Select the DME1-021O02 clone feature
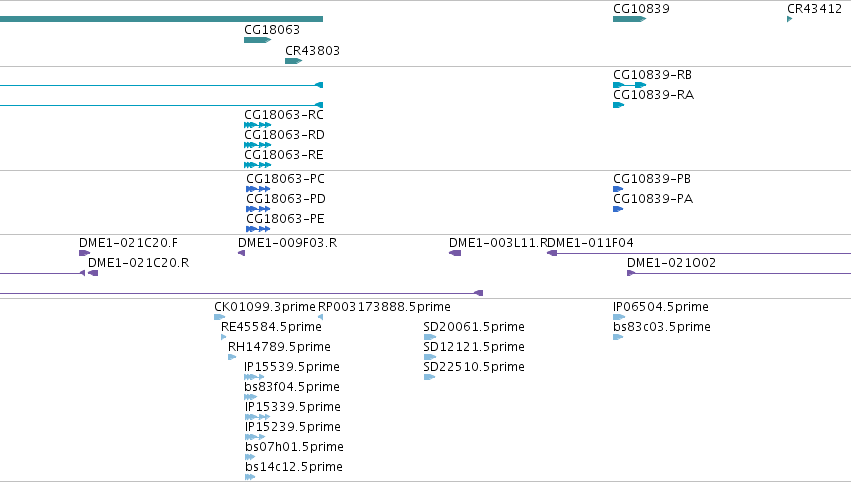Screen dimensions: 851x482 (739, 273)
